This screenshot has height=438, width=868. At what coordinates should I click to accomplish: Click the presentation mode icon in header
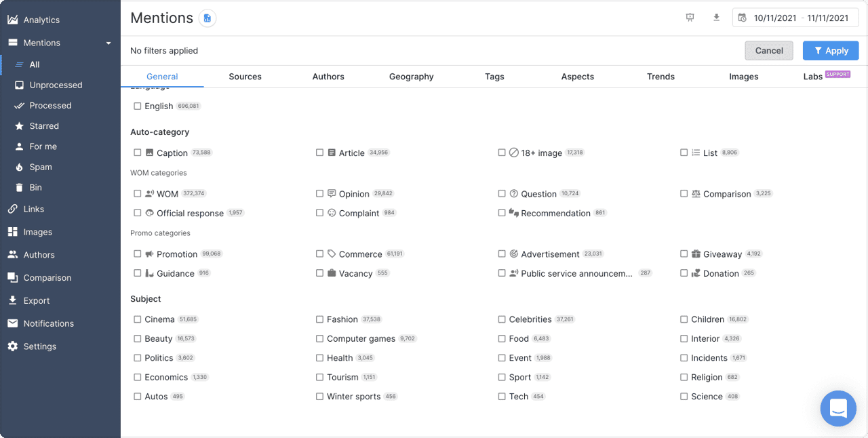click(690, 18)
